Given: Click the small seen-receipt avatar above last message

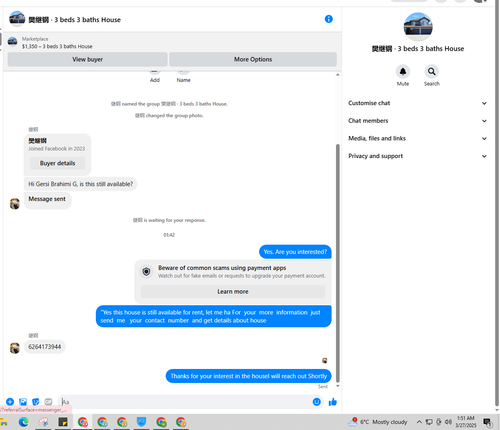Looking at the screenshot, I should 325,360.
